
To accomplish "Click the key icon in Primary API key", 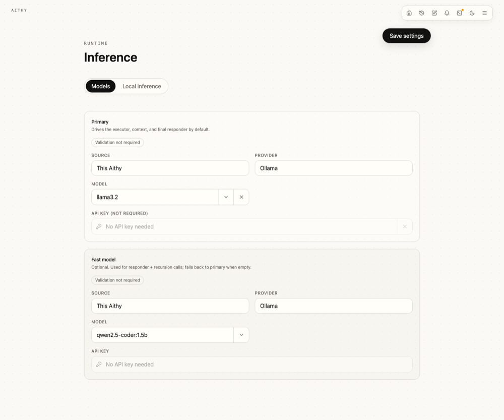I will click(x=99, y=227).
